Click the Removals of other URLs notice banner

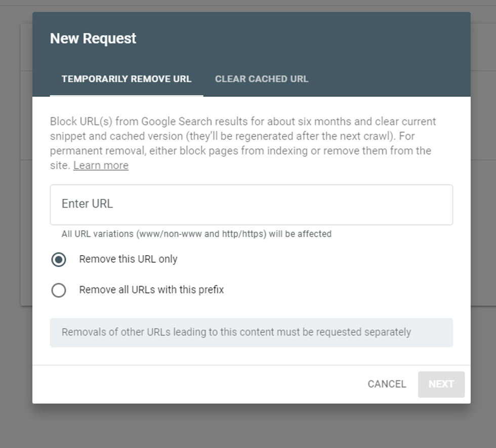pyautogui.click(x=251, y=333)
